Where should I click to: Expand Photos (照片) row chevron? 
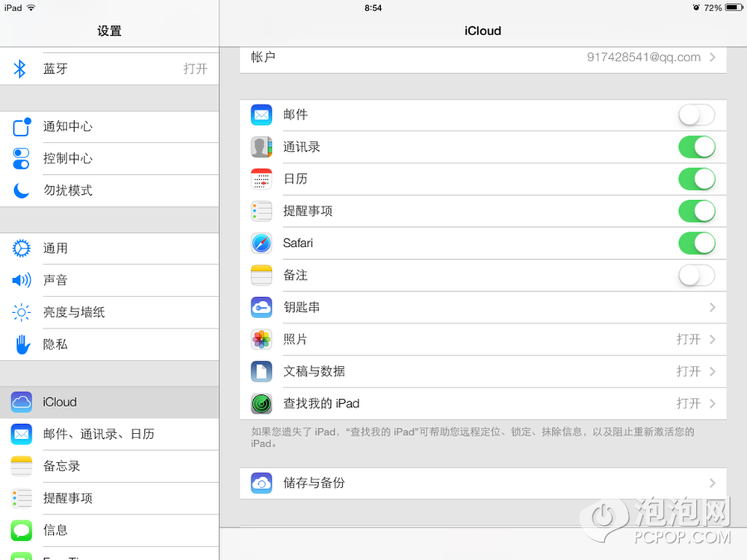713,340
